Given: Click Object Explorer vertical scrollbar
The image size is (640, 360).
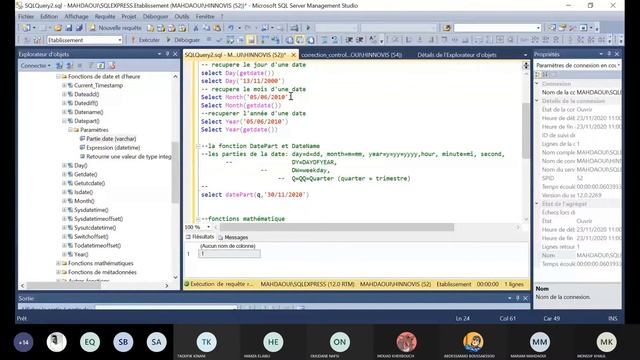Looking at the screenshot, I should click(x=175, y=172).
